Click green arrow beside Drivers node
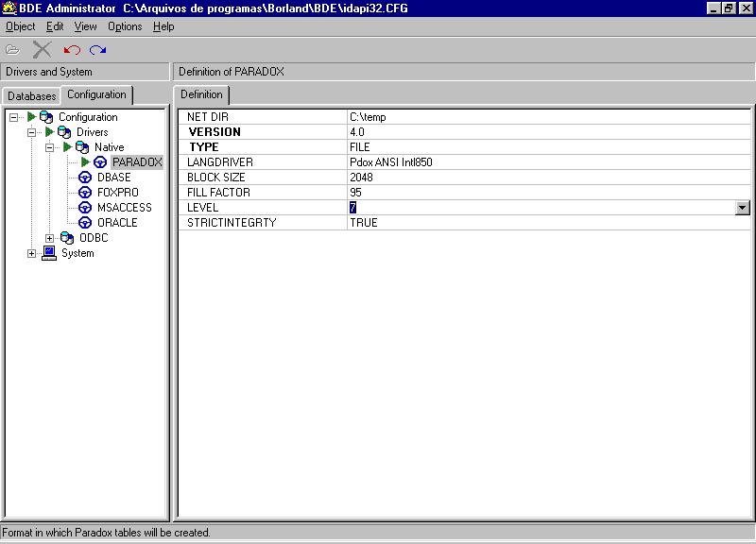 point(49,131)
